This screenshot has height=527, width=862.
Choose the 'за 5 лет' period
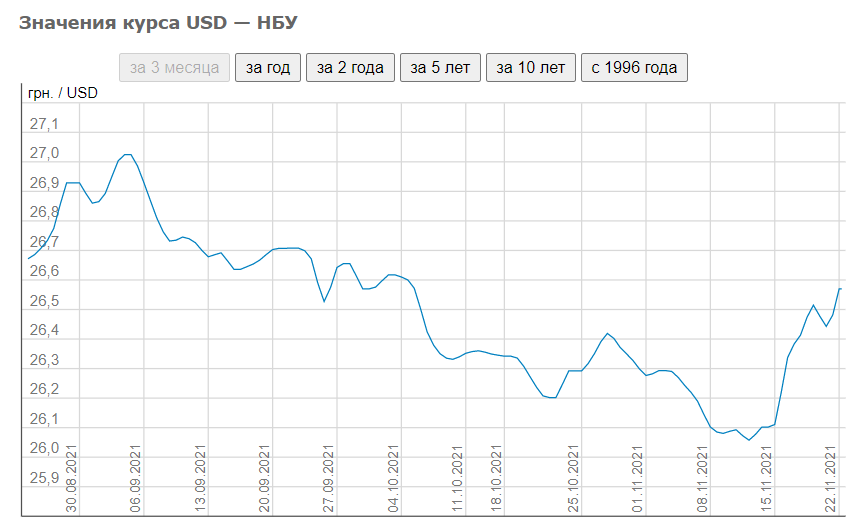click(x=441, y=68)
